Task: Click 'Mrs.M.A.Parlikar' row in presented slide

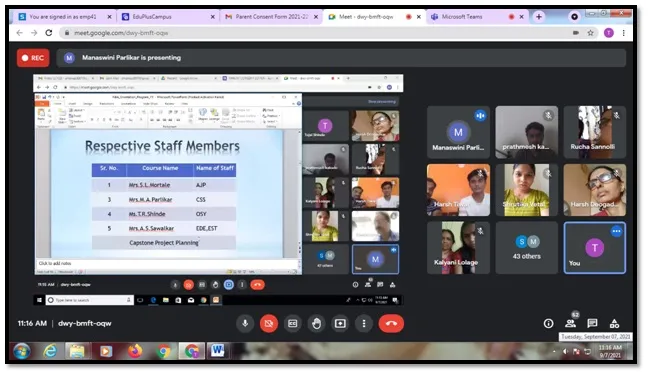Action: [164, 200]
